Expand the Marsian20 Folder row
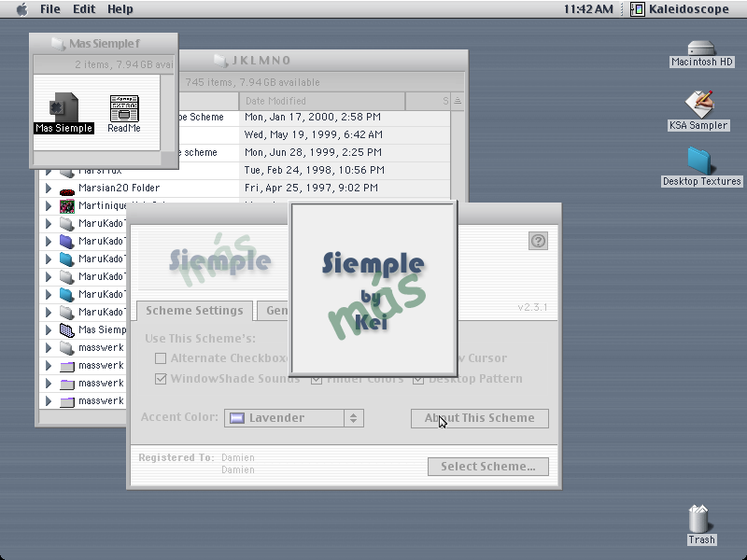747x560 pixels. (x=49, y=189)
